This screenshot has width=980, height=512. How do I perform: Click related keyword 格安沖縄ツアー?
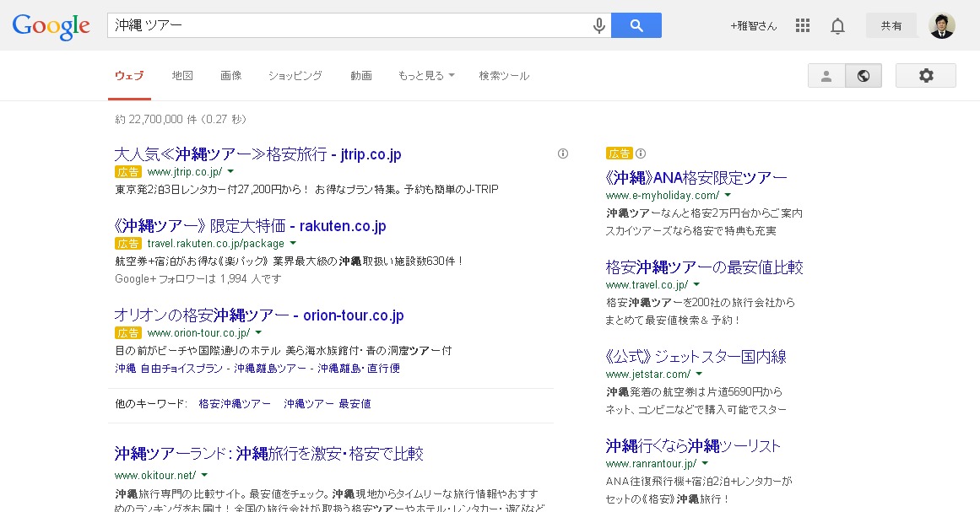[x=235, y=404]
